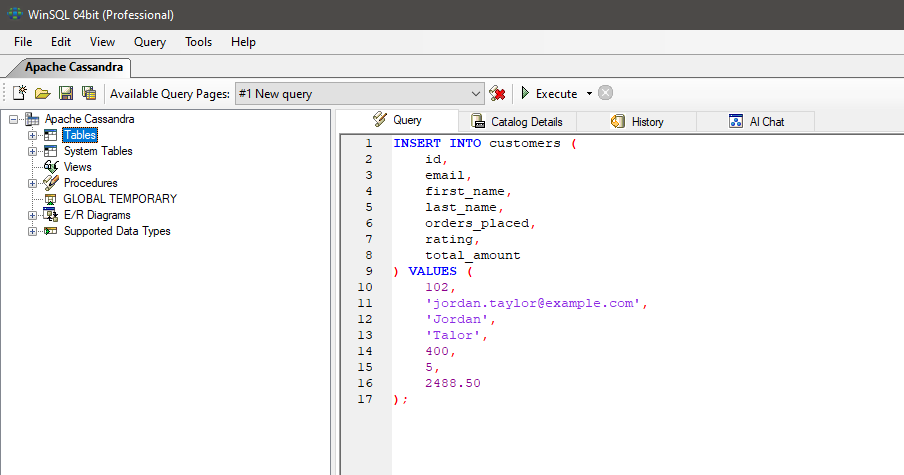904x475 pixels.
Task: Select Supported Data Types label in the tree
Action: click(x=117, y=231)
